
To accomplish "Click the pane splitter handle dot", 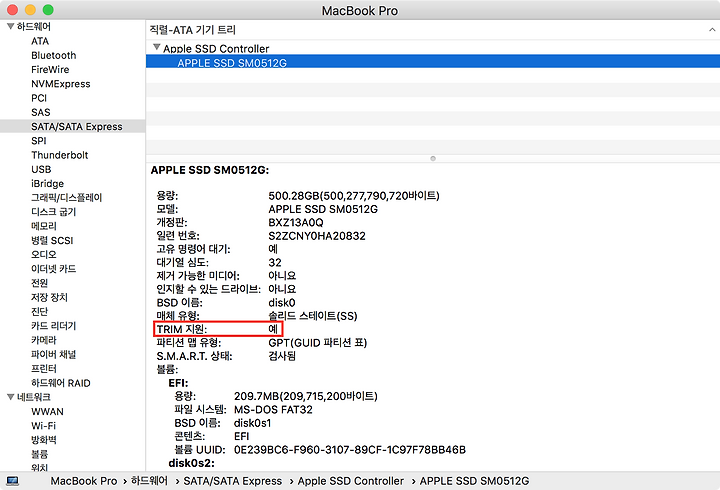I will [x=433, y=158].
